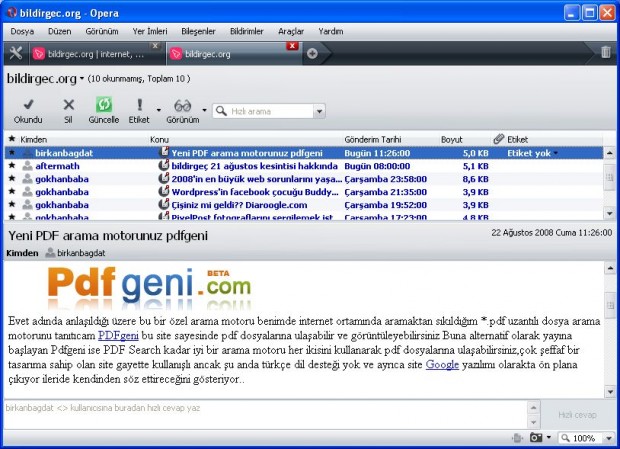620x449 pixels.
Task: Expand the bildirgec.org title dropdown arrow
Action: coord(82,78)
